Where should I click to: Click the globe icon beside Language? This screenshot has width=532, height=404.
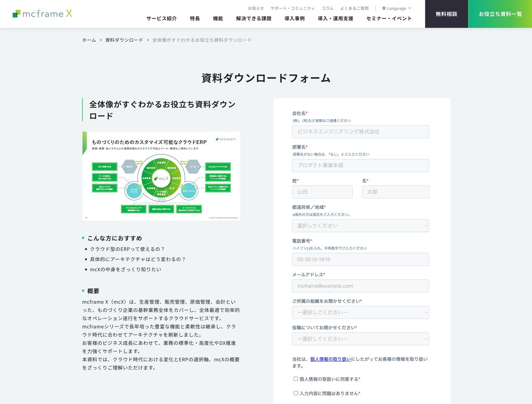384,8
